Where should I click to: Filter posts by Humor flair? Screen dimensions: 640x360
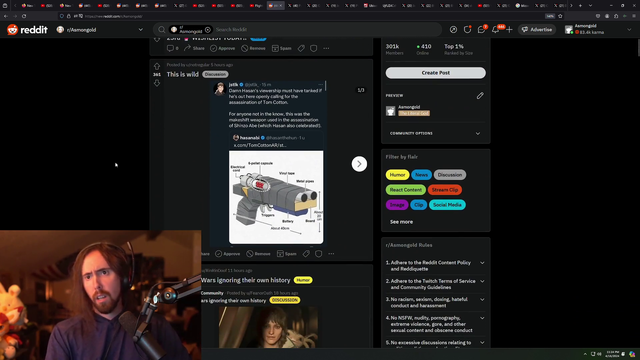pyautogui.click(x=397, y=175)
